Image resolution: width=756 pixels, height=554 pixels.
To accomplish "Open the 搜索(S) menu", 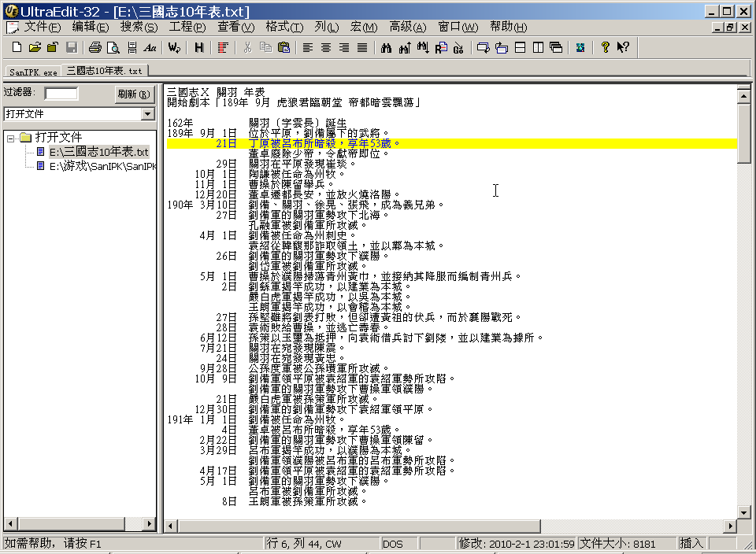I will coord(139,27).
